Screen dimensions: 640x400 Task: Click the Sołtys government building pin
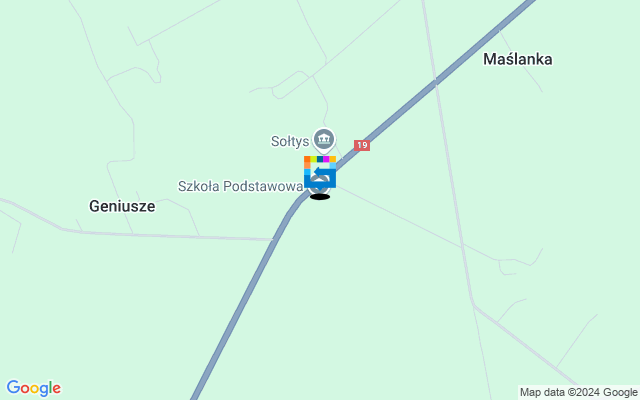324,140
